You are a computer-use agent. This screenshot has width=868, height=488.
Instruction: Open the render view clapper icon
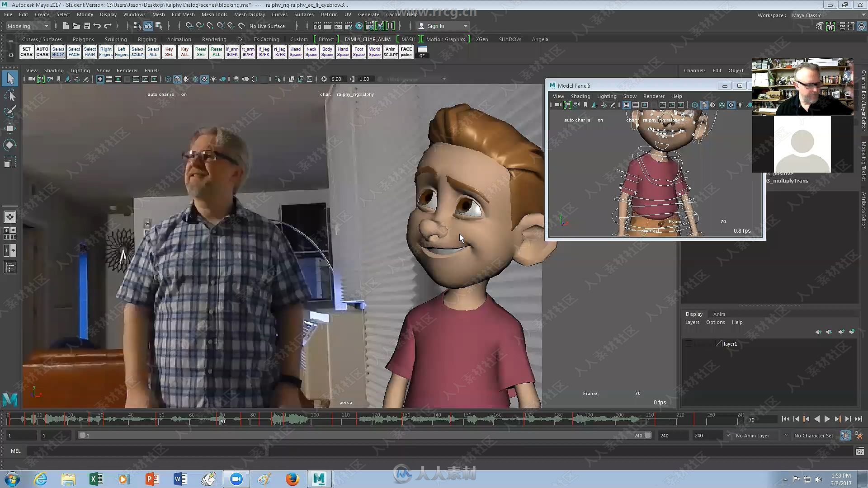(x=317, y=26)
